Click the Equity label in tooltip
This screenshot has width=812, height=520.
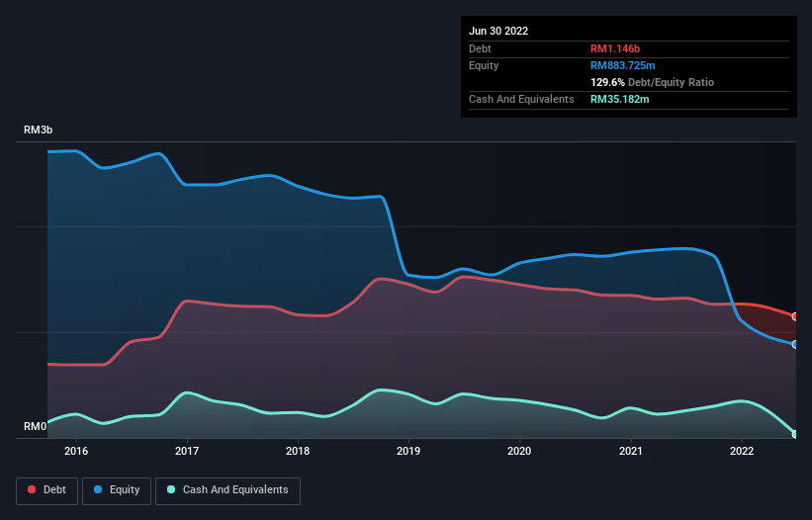(484, 65)
